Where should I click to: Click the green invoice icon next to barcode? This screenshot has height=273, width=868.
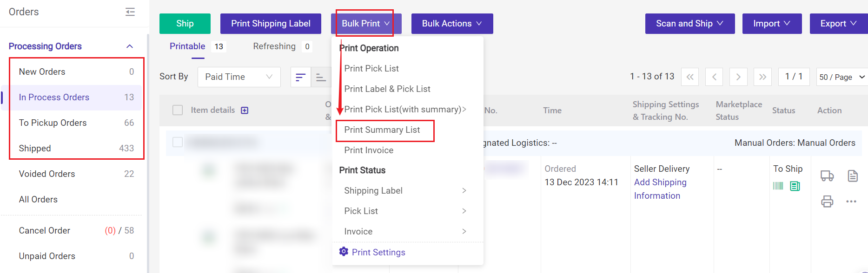click(795, 186)
